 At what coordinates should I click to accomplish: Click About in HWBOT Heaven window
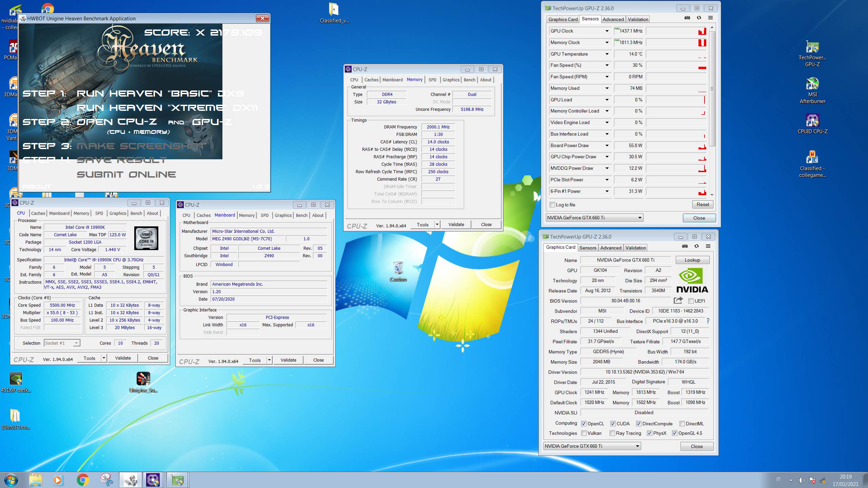click(37, 187)
